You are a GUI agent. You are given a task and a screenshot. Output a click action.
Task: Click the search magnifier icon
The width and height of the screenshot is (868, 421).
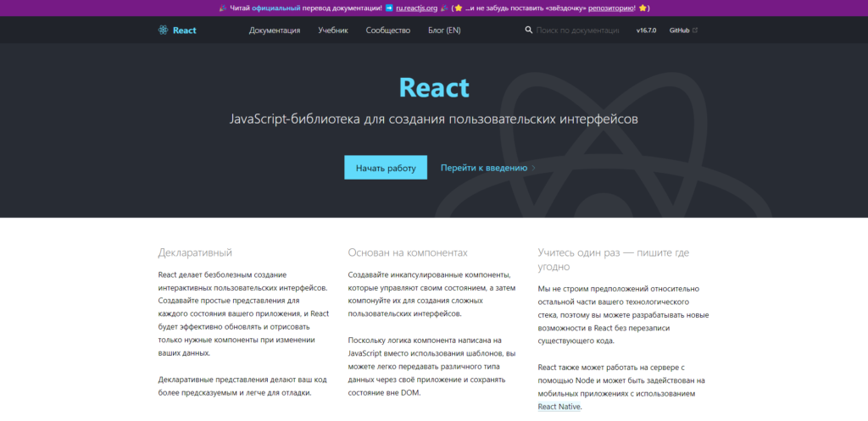529,30
